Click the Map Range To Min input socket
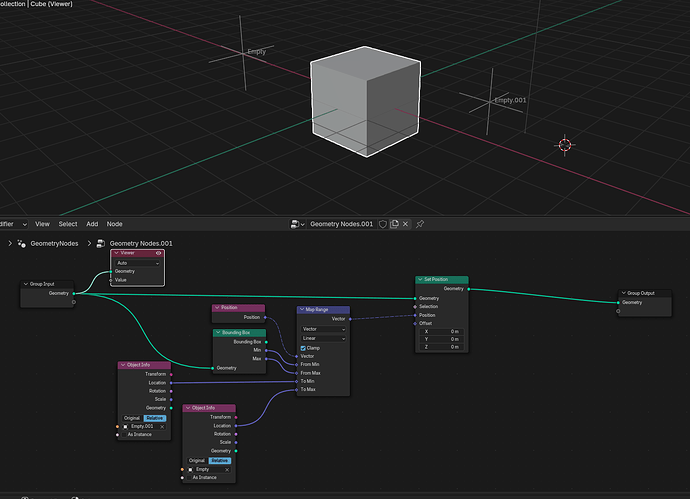690x499 pixels. click(x=297, y=382)
